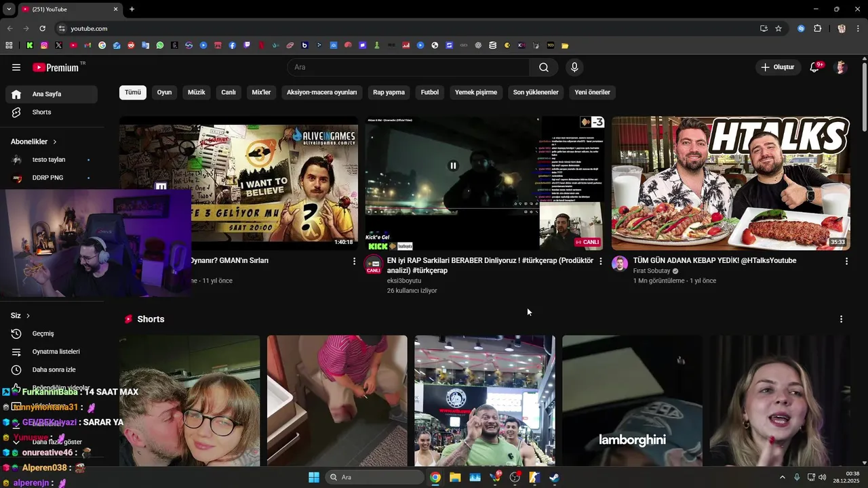Open the Instagram bookmark icon
This screenshot has width=868, height=488.
[x=44, y=45]
